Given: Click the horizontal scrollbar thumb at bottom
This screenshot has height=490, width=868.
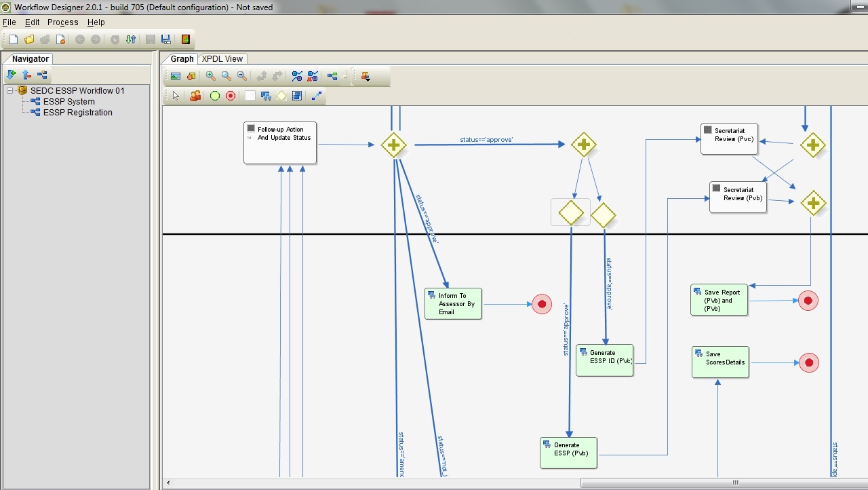Looking at the screenshot, I should [x=734, y=483].
